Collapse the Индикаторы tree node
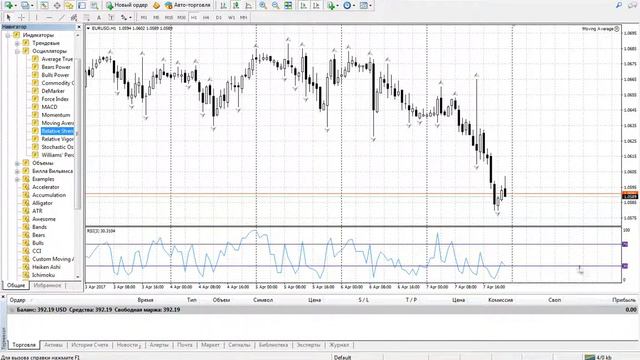Image resolution: width=640 pixels, height=360 pixels. [x=7, y=36]
